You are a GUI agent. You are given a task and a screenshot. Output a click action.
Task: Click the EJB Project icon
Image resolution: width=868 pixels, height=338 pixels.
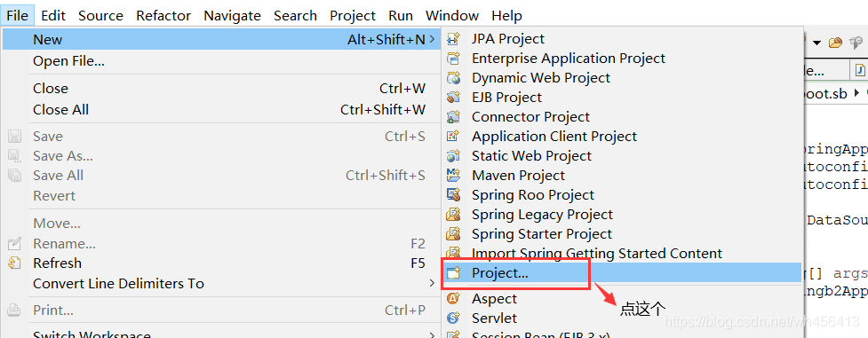[x=453, y=98]
